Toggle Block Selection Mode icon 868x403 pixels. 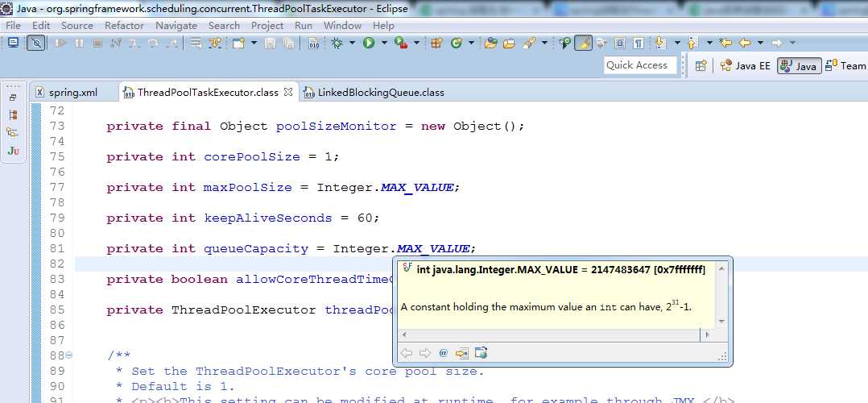[x=620, y=43]
